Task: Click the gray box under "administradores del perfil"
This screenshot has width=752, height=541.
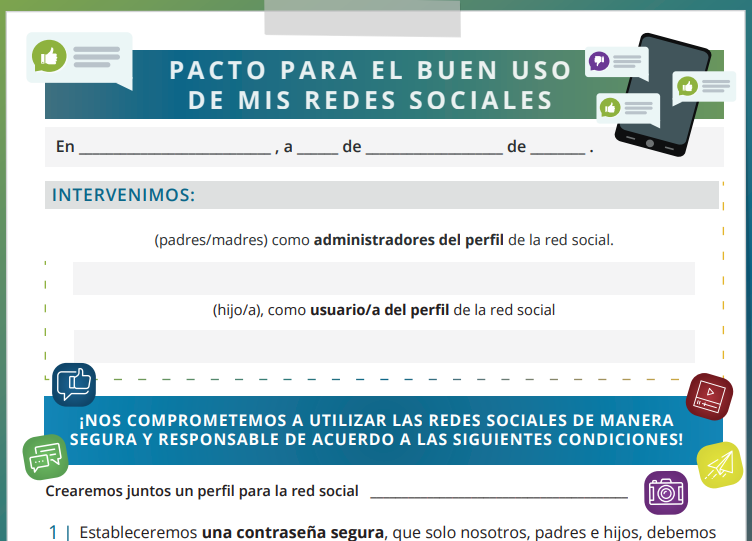Action: click(x=384, y=278)
